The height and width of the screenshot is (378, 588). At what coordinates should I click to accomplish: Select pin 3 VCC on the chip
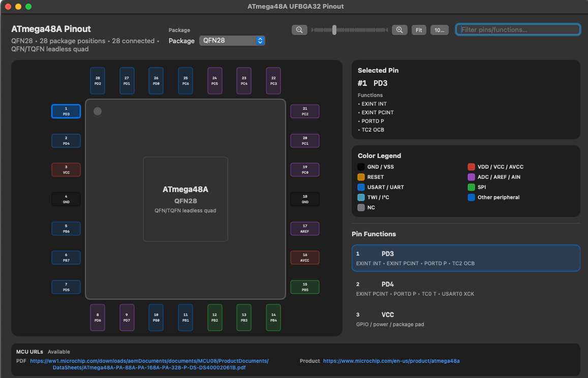click(66, 170)
